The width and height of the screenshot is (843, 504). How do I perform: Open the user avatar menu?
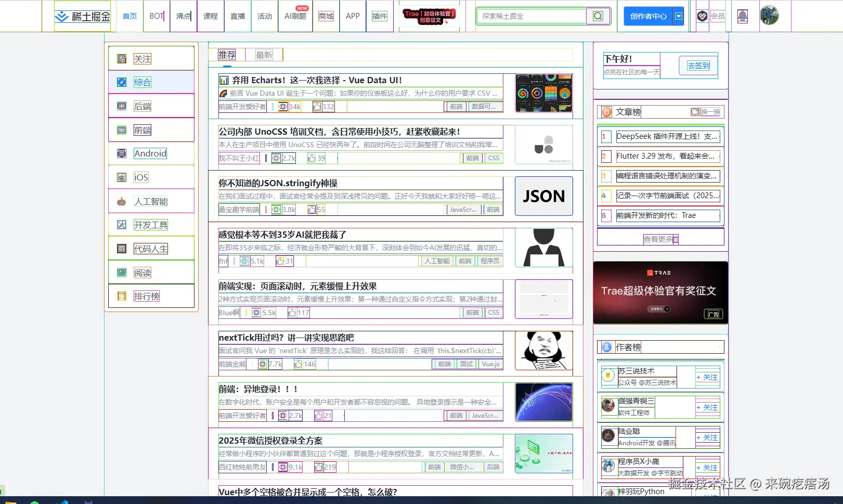pos(769,16)
